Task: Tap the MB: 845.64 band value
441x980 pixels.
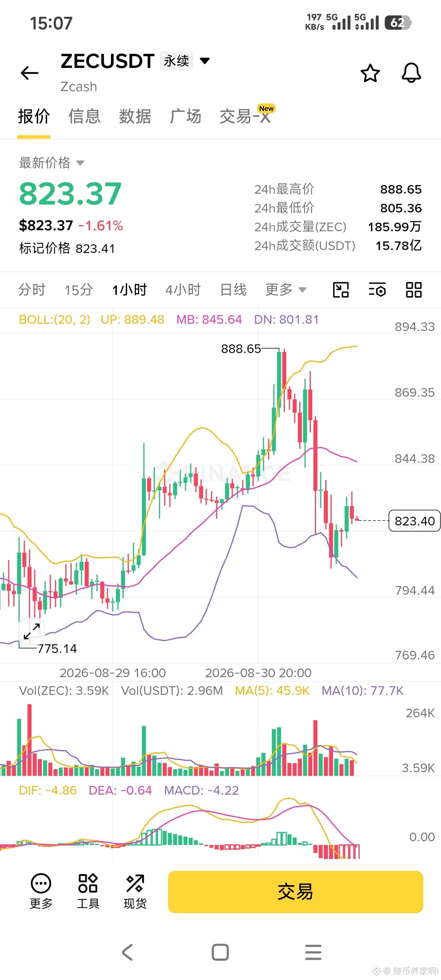Action: click(209, 319)
